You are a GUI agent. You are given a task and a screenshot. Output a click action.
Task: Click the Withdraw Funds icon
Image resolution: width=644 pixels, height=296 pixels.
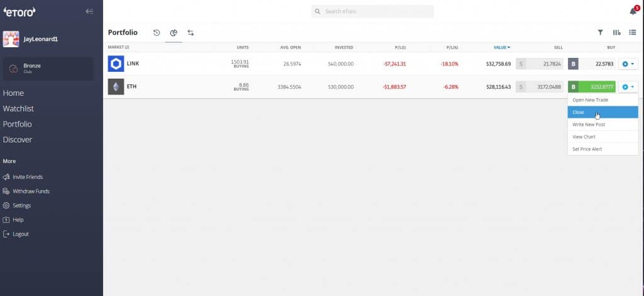point(6,191)
